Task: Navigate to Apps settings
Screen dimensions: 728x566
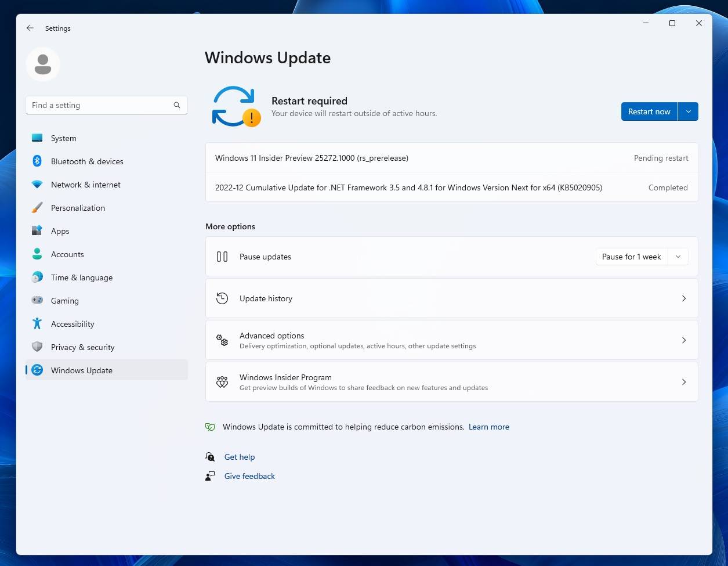Action: tap(60, 231)
